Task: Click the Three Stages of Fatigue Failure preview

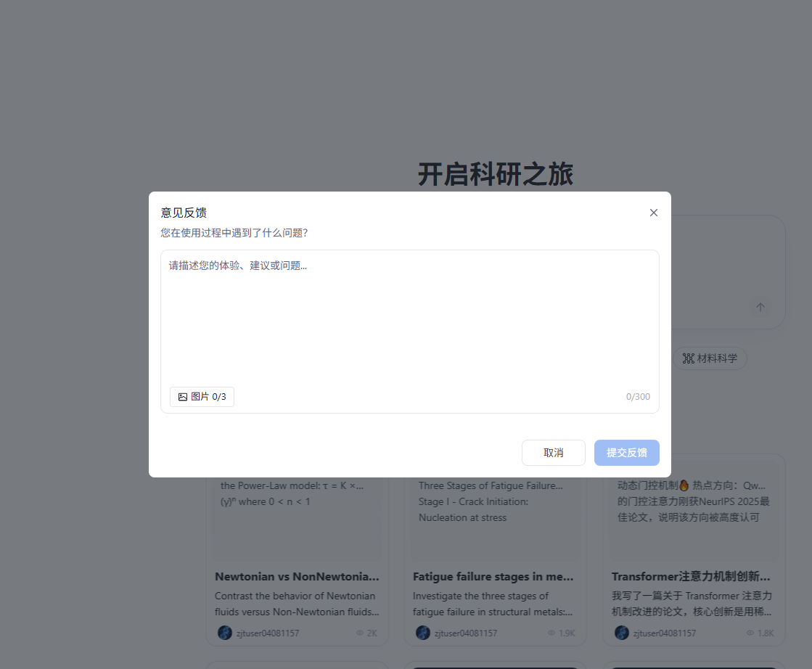Action: pyautogui.click(x=495, y=518)
